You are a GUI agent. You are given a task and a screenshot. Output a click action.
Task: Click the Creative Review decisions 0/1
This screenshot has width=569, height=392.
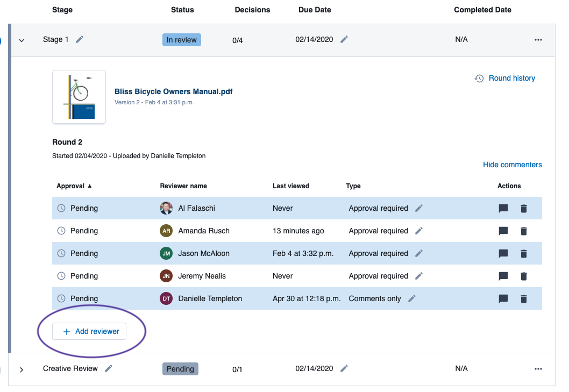click(x=237, y=369)
